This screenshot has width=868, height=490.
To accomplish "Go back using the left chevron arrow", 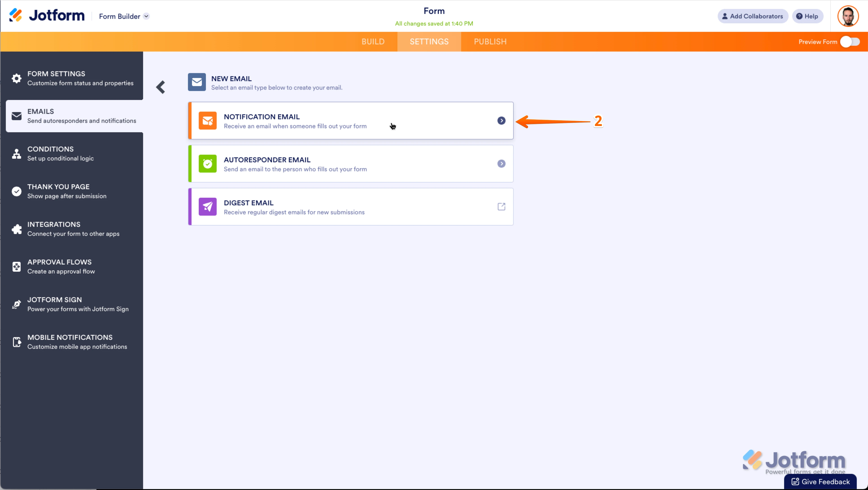I will point(161,87).
